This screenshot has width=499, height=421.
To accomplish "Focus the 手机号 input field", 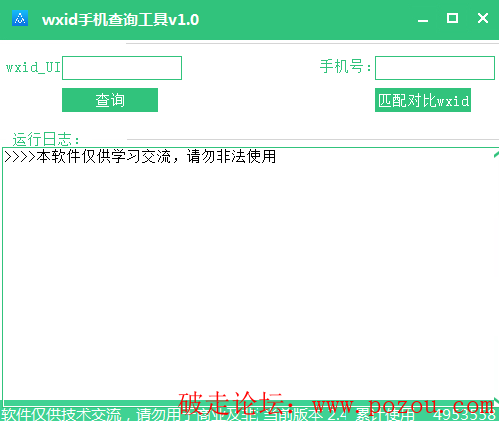I will tap(435, 68).
